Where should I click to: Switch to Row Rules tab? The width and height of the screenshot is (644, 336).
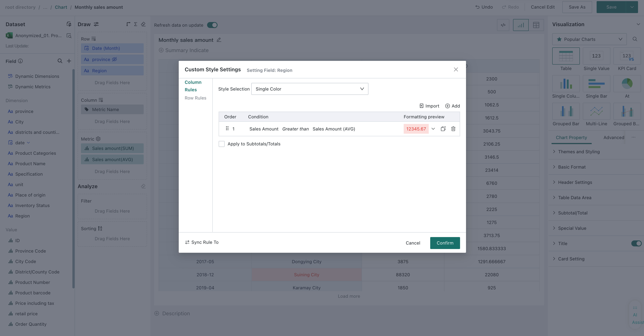(x=195, y=98)
